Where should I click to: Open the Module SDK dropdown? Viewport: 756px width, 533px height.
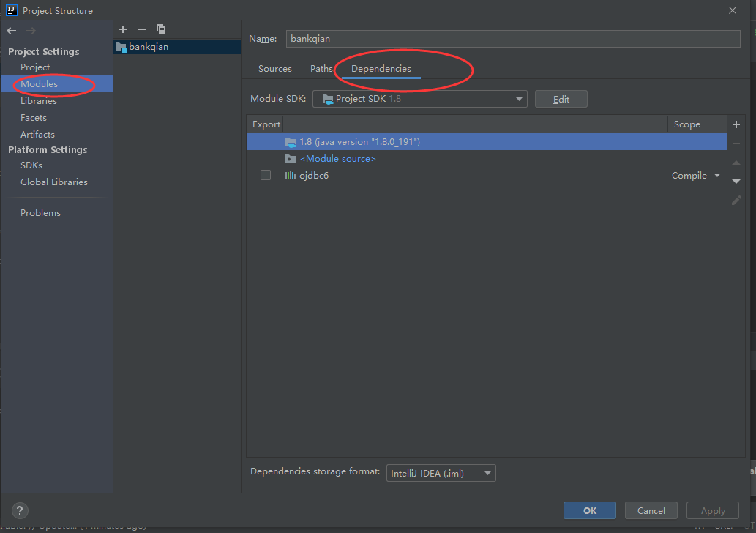(420, 99)
